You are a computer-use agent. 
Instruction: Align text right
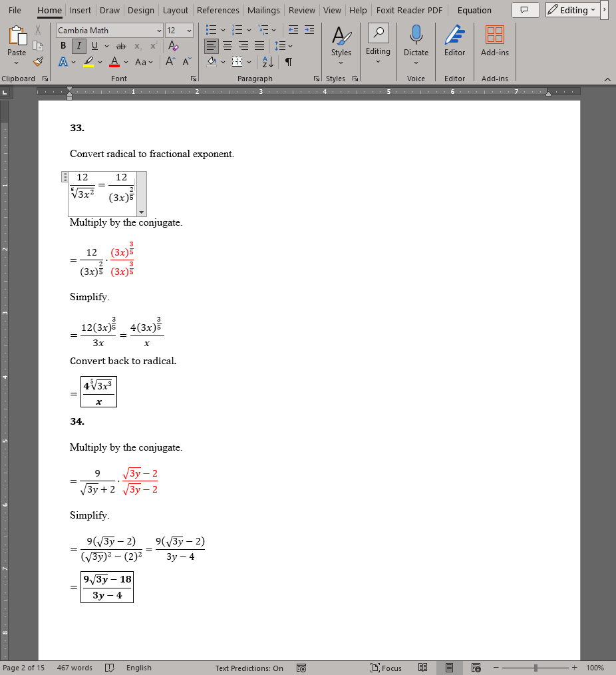click(x=243, y=46)
